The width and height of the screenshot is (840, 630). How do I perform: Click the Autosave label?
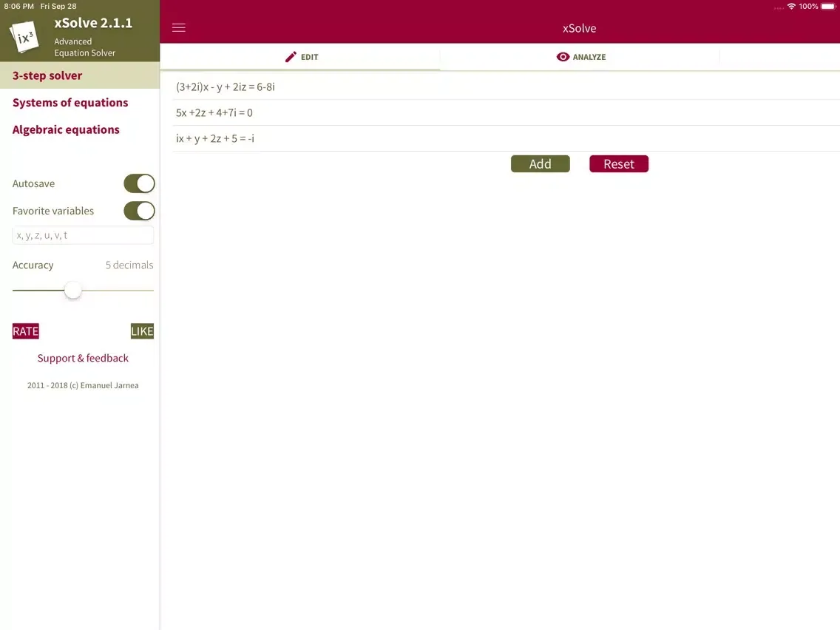tap(33, 183)
